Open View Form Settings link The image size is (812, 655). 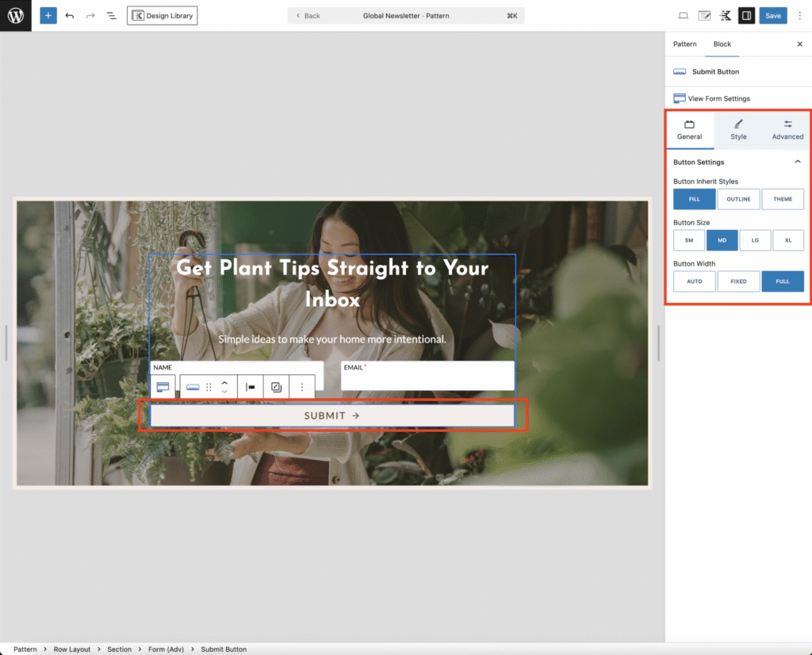(718, 98)
